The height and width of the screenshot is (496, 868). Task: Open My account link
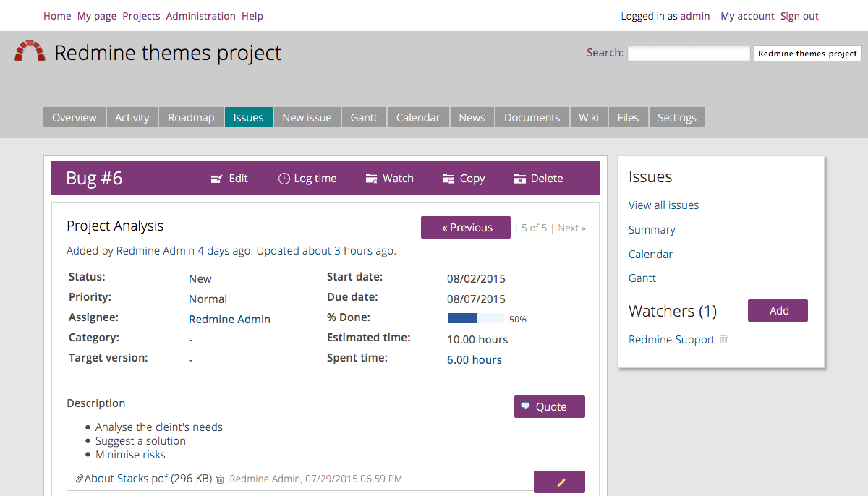point(747,16)
